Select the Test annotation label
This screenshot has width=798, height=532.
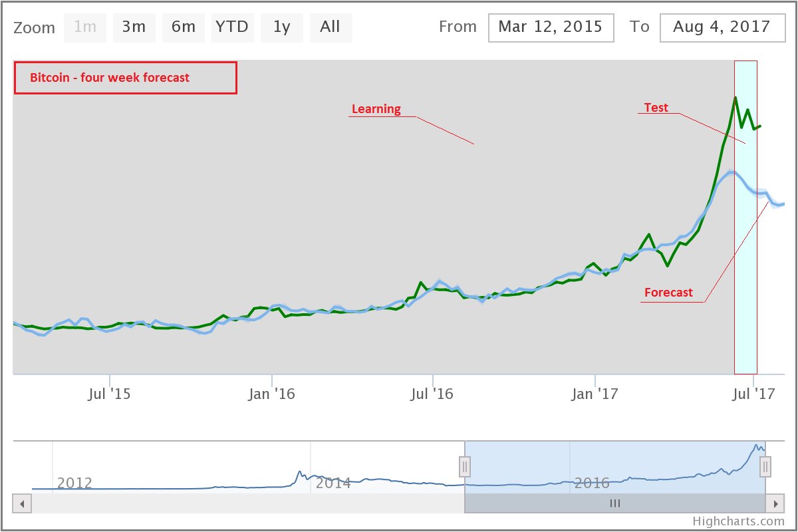656,107
